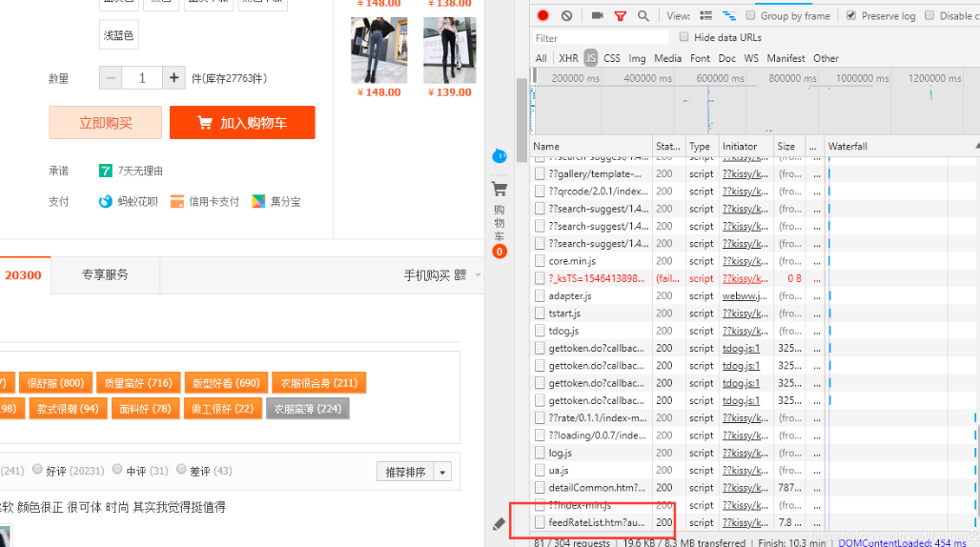Clear the network log
The image size is (980, 547).
(566, 15)
